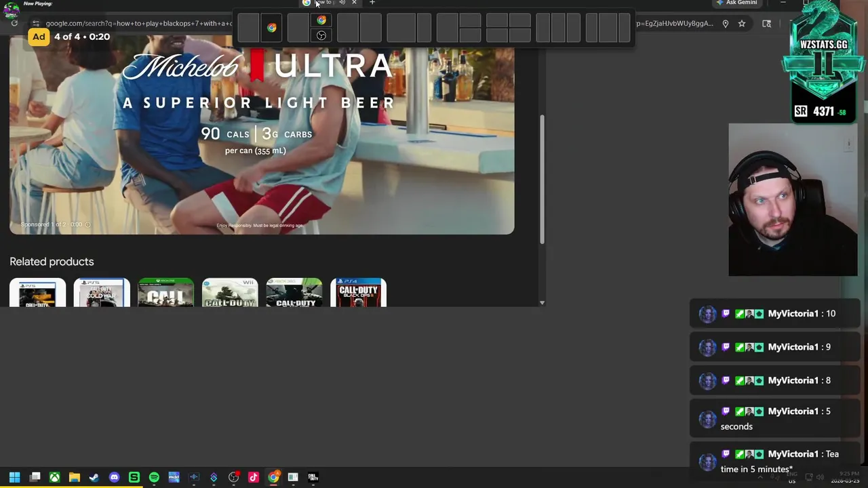This screenshot has width=868, height=488.
Task: Click the ad info icon next to Sponsored
Action: tap(87, 224)
